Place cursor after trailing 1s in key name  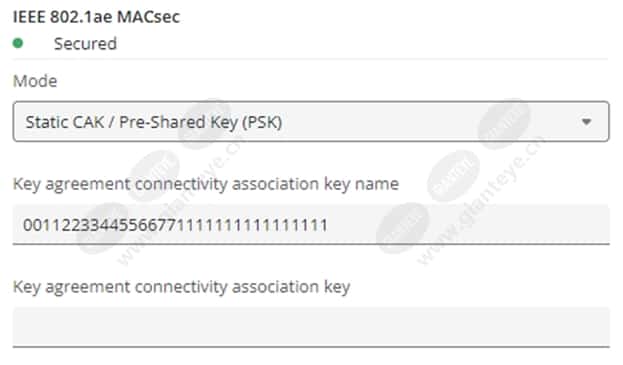[x=329, y=225]
